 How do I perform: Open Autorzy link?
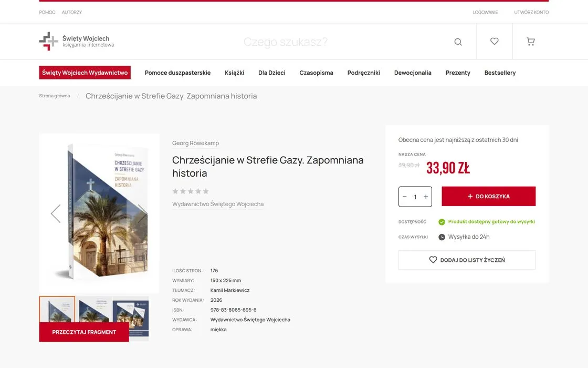click(71, 13)
